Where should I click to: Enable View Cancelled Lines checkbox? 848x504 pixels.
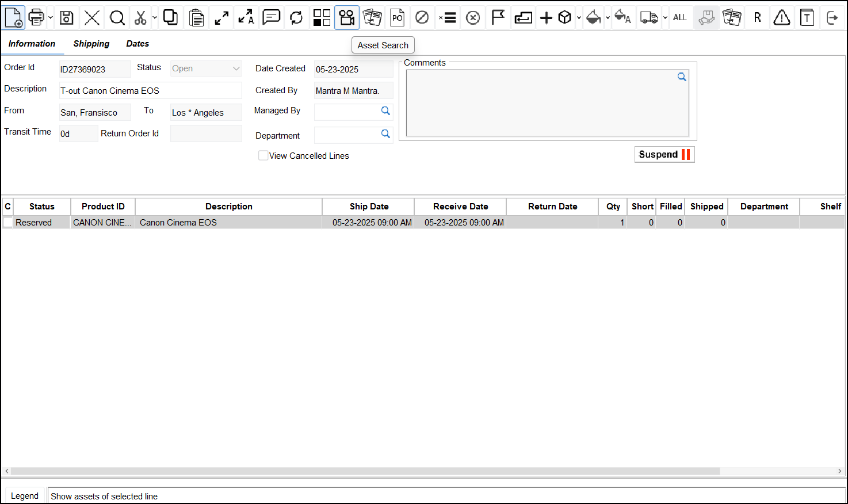point(263,155)
